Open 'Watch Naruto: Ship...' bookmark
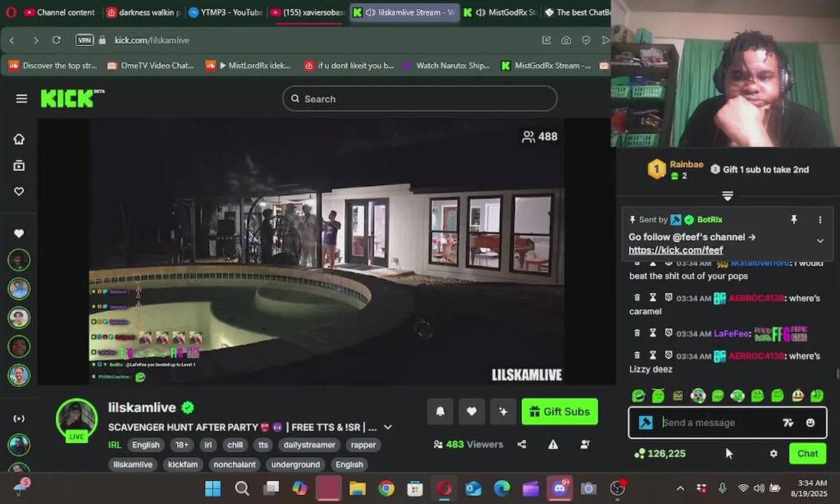This screenshot has width=840, height=504. (x=446, y=66)
